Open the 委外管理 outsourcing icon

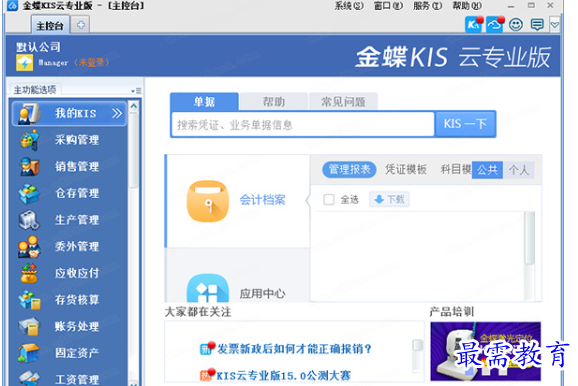(x=29, y=246)
